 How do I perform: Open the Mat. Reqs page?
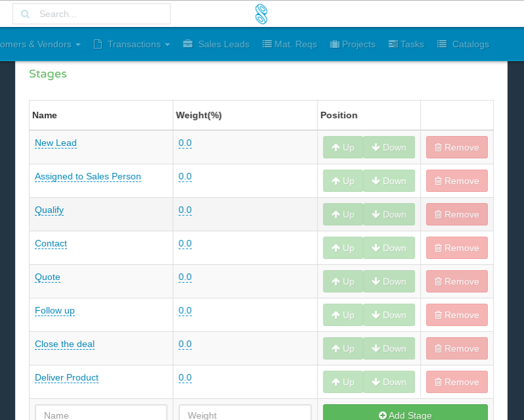[289, 44]
